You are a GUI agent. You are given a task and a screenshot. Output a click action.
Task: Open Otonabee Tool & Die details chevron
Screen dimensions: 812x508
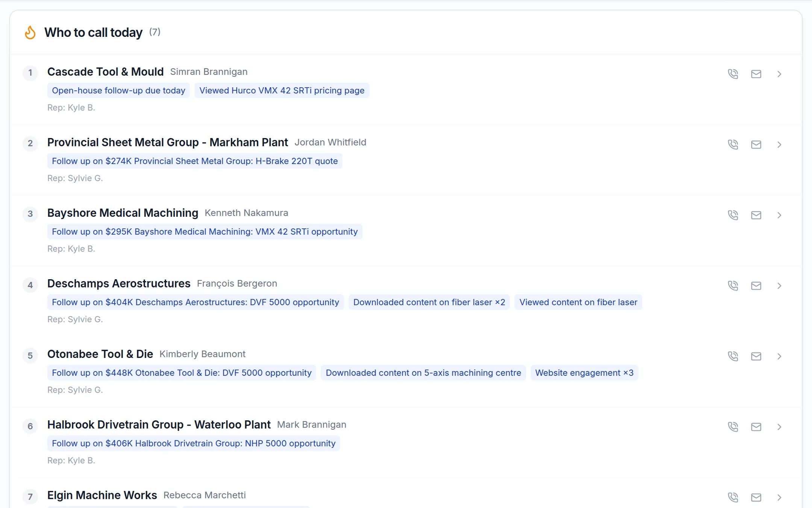pos(779,356)
